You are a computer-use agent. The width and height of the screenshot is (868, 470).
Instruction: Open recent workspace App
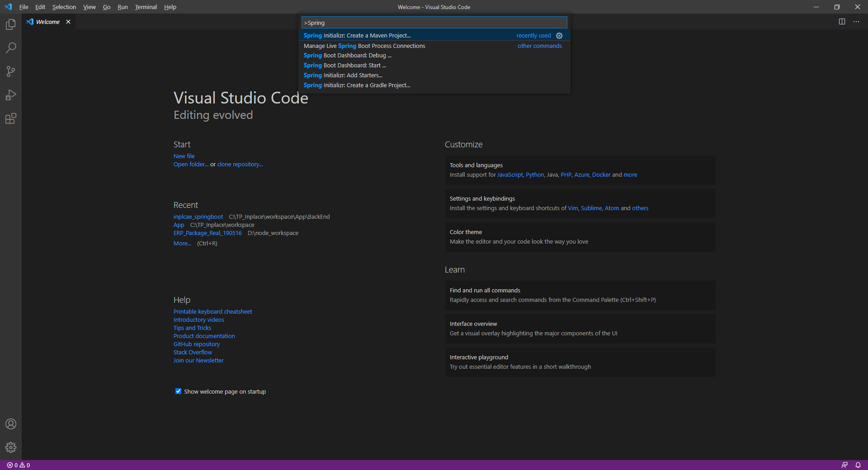(179, 225)
